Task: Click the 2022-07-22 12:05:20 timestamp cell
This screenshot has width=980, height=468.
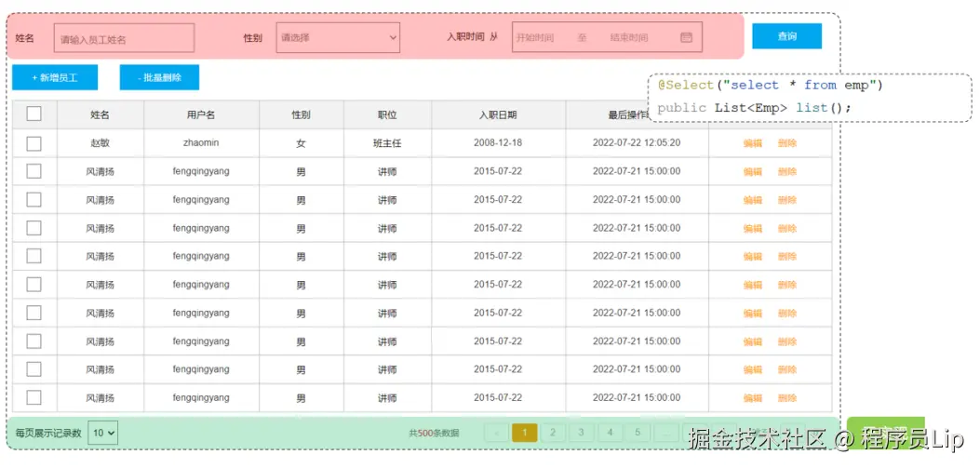Action: tap(637, 143)
